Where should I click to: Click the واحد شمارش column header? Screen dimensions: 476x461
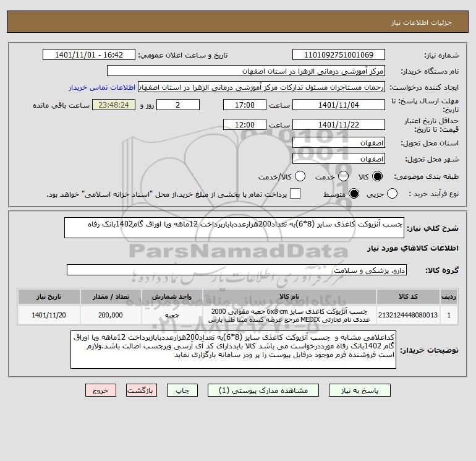pyautogui.click(x=172, y=296)
